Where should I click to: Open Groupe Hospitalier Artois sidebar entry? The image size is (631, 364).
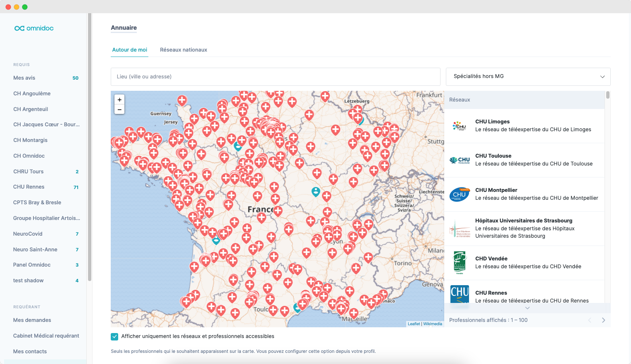click(x=47, y=218)
